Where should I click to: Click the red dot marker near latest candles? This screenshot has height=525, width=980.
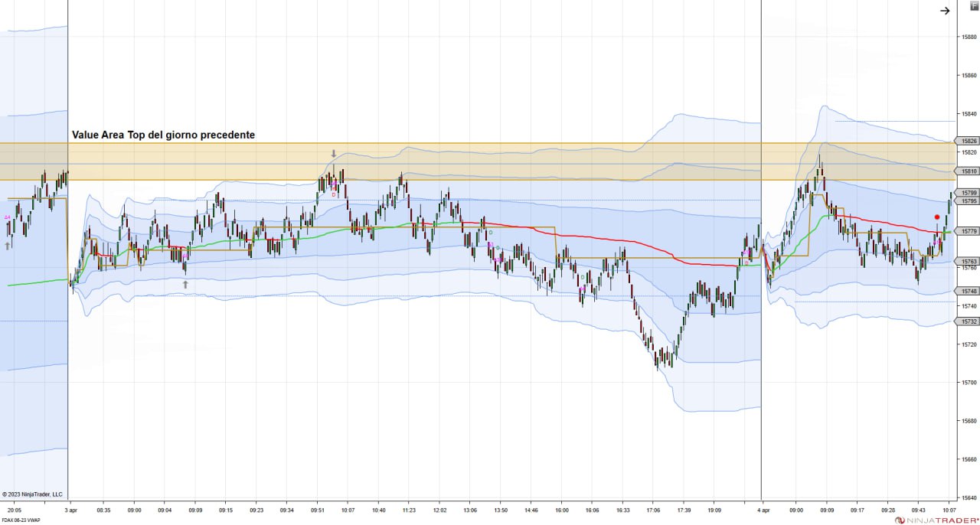point(936,217)
